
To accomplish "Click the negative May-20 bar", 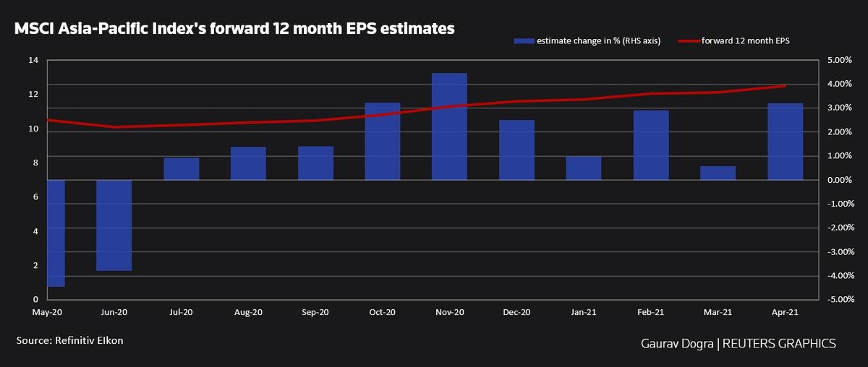I will pos(56,233).
